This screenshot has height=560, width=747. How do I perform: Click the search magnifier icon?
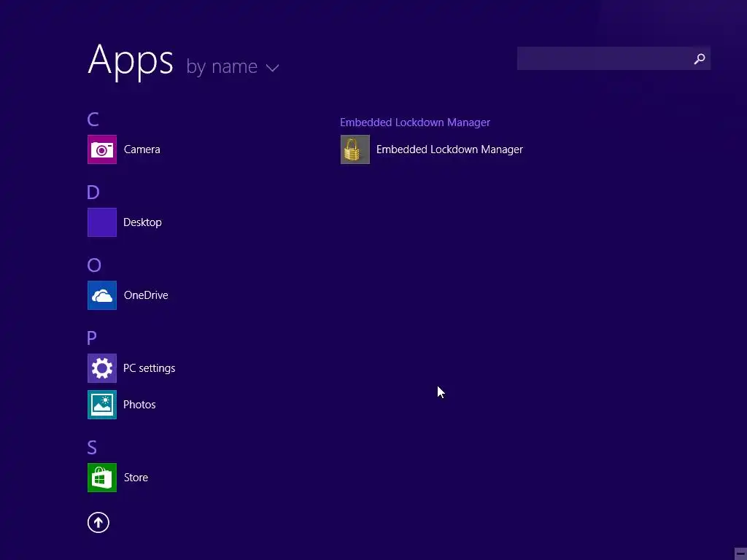[x=700, y=58]
